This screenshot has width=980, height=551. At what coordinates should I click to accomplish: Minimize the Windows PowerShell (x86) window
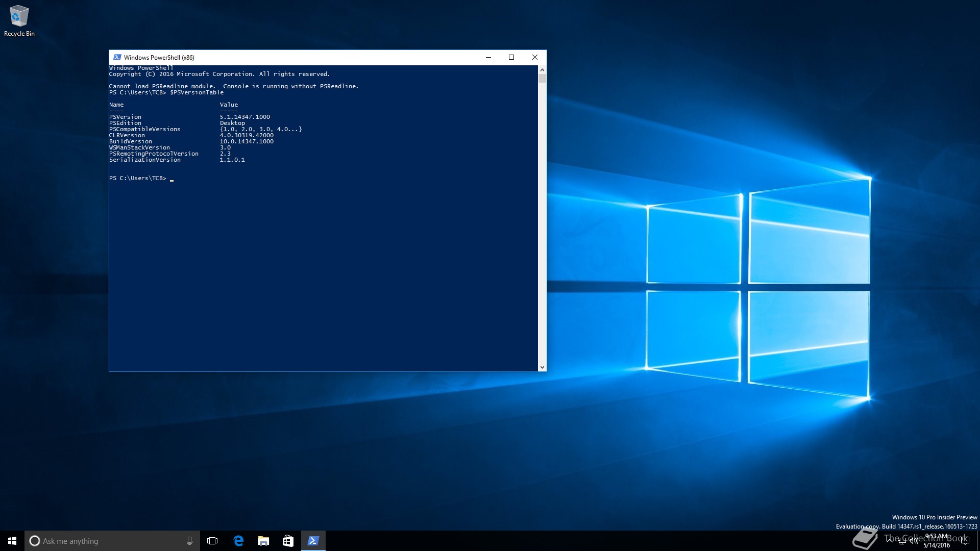click(488, 57)
